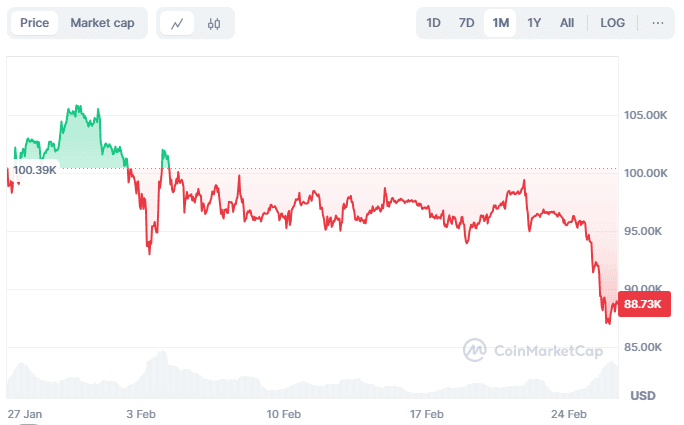Click the 17 Feb date marker
Viewport: 684px width, 425px height.
tap(427, 413)
